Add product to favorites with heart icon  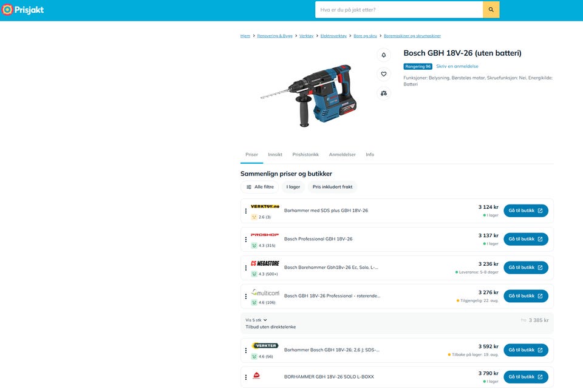click(x=384, y=74)
